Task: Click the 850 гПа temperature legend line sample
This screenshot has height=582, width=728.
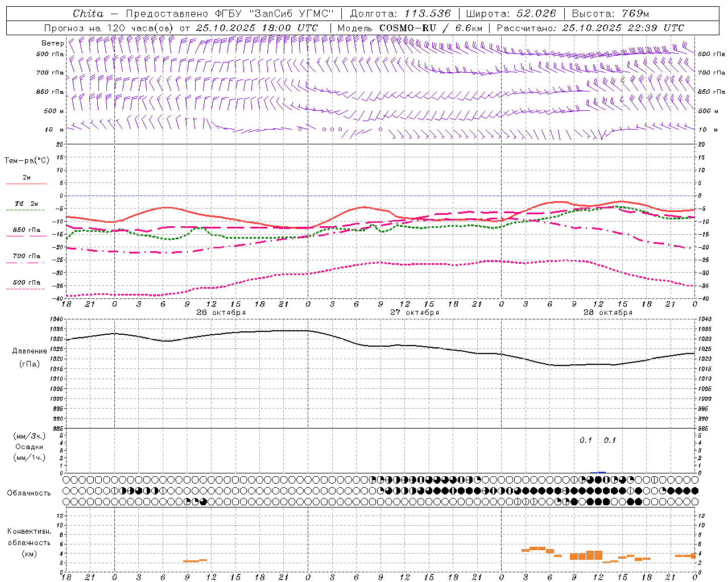Action: coord(26,236)
